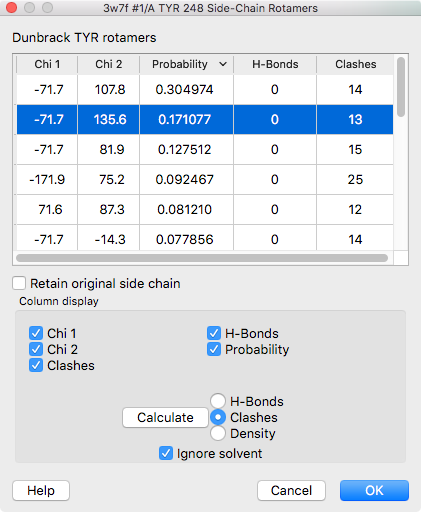
Task: Sort rotamers by the Clashes column header
Action: tap(355, 64)
